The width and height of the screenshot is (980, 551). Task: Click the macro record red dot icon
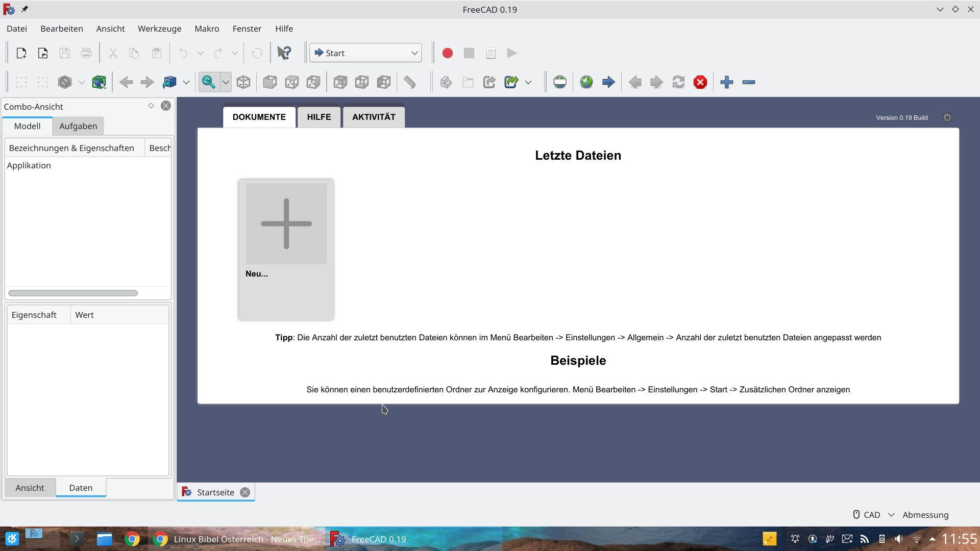point(447,53)
